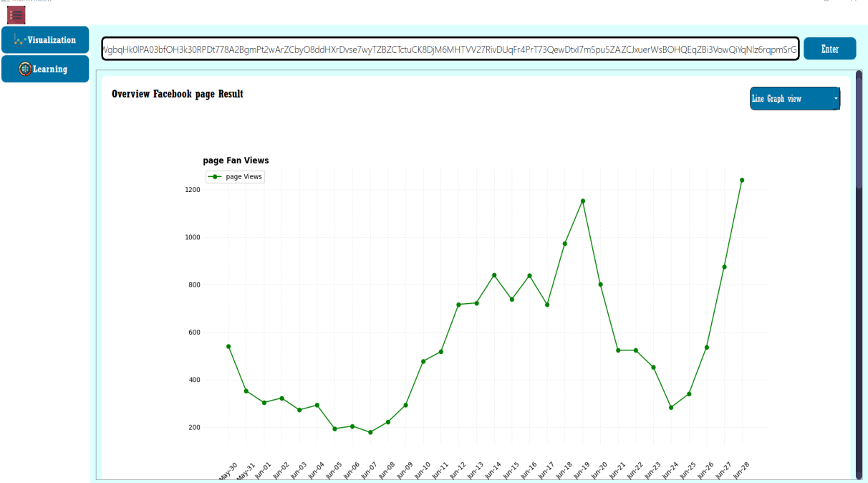
Task: Click the globe icon on the Learning button
Action: [x=25, y=69]
